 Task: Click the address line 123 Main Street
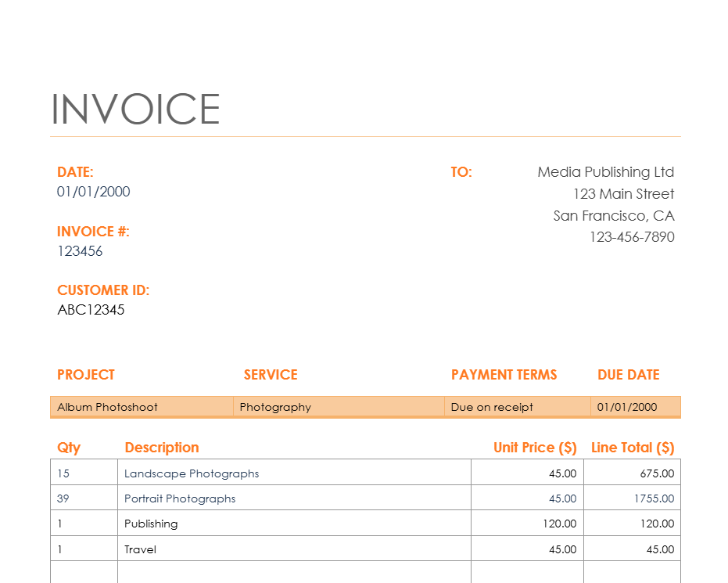[x=623, y=194]
